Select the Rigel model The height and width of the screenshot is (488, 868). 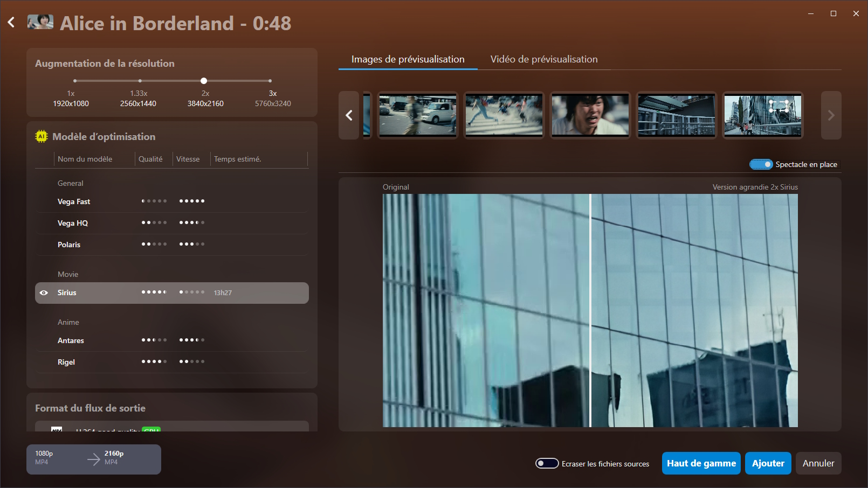click(x=172, y=362)
